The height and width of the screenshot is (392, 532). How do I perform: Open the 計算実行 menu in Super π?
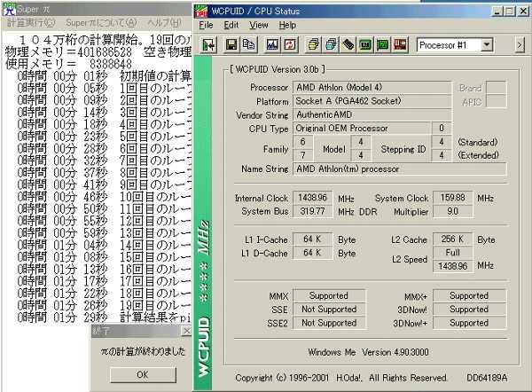31,23
